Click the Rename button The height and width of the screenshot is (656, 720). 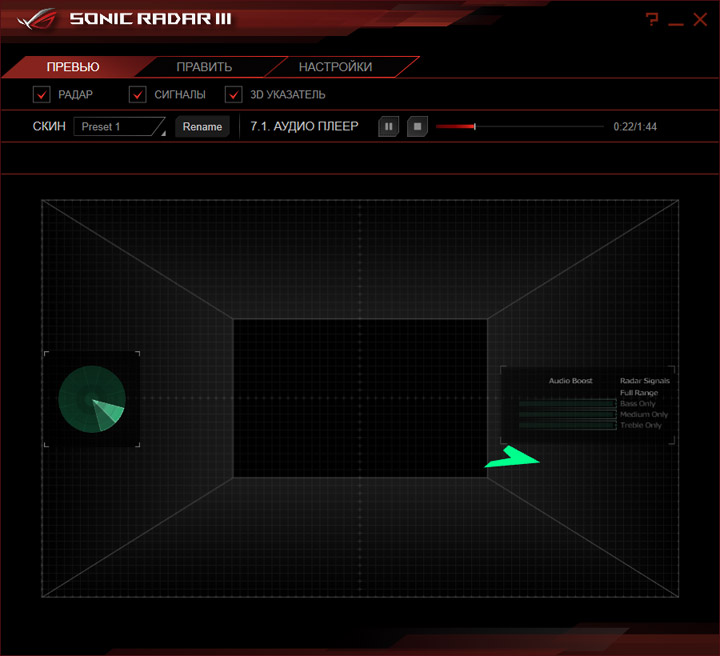pos(202,127)
